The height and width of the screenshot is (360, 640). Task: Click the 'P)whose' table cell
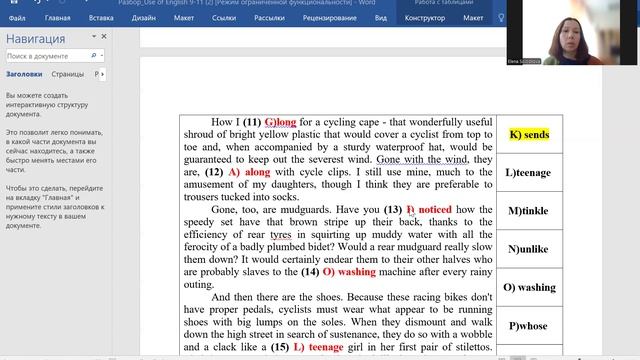tap(529, 326)
